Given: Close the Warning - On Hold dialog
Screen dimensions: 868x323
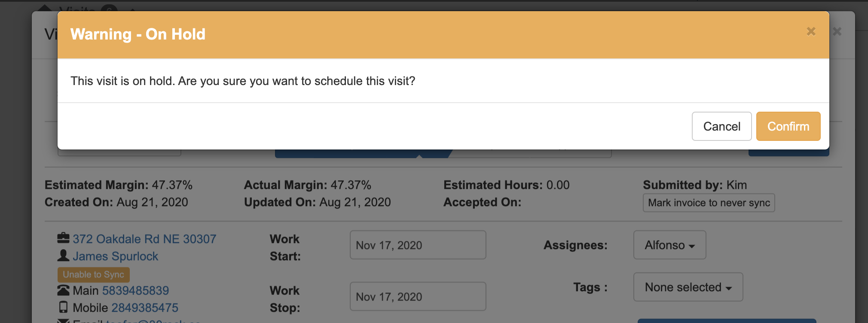Looking at the screenshot, I should pyautogui.click(x=811, y=31).
